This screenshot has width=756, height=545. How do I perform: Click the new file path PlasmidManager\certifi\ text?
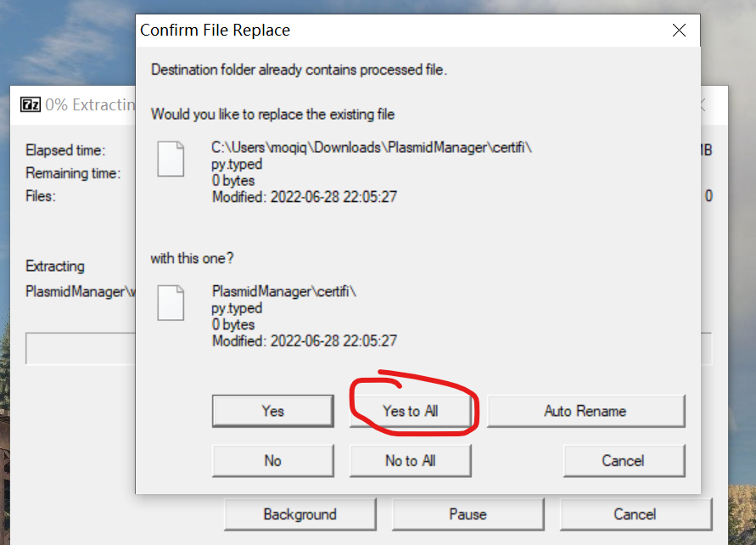(284, 291)
